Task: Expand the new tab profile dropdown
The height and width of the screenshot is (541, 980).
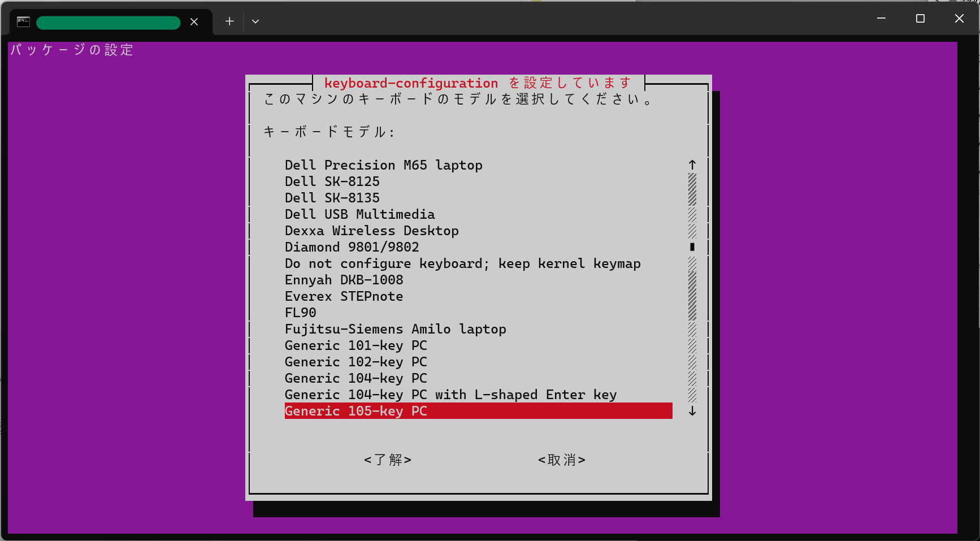Action: pyautogui.click(x=255, y=21)
